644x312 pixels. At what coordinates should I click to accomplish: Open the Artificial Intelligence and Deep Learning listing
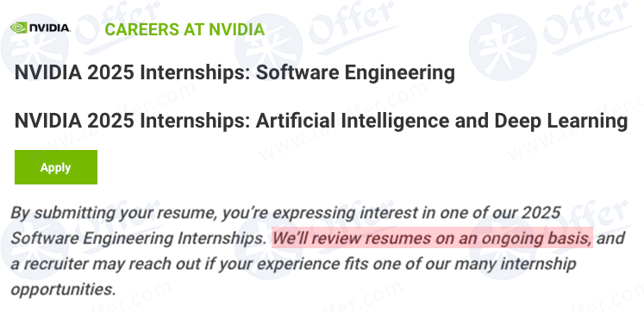click(x=321, y=122)
